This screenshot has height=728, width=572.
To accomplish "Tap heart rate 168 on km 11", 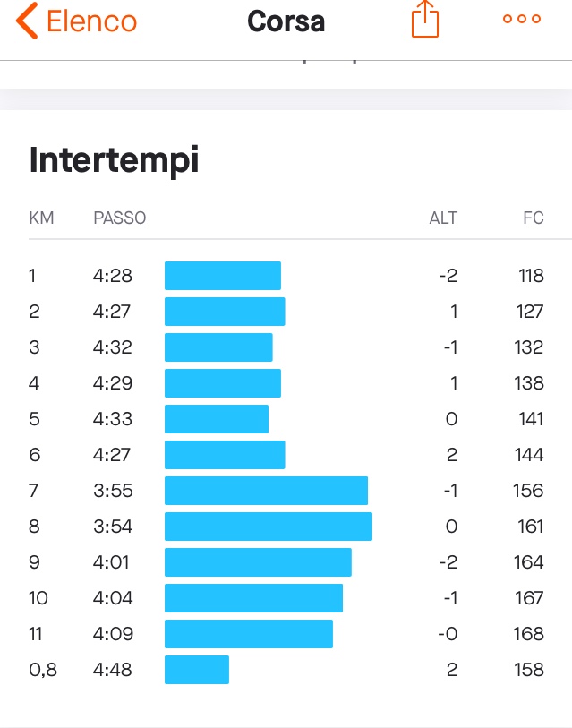I will click(x=528, y=634).
